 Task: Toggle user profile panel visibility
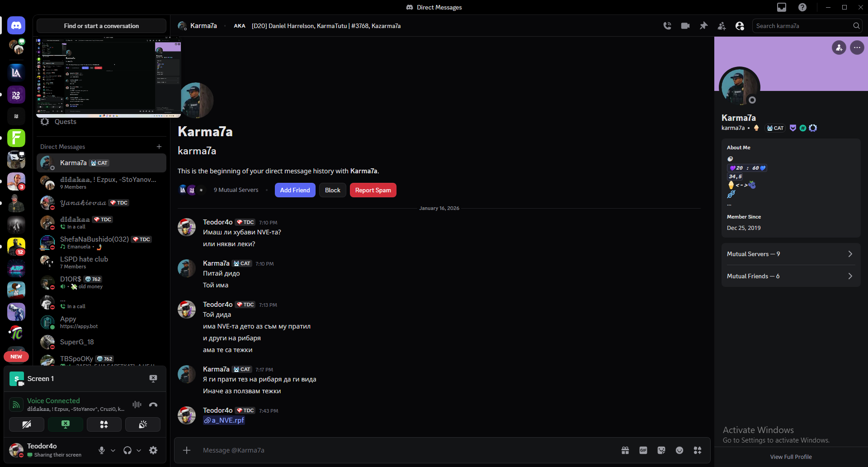[x=740, y=26]
